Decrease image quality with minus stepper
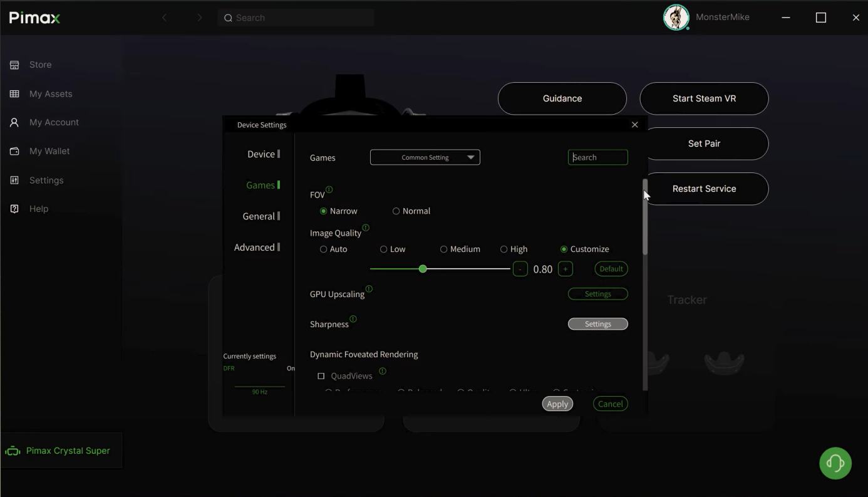 [x=520, y=269]
